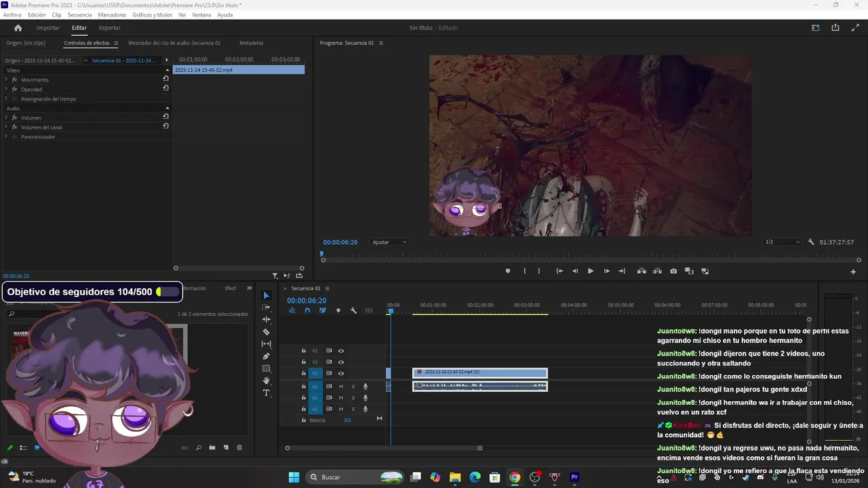
Task: Toggle Snap in timeline
Action: pos(307,310)
